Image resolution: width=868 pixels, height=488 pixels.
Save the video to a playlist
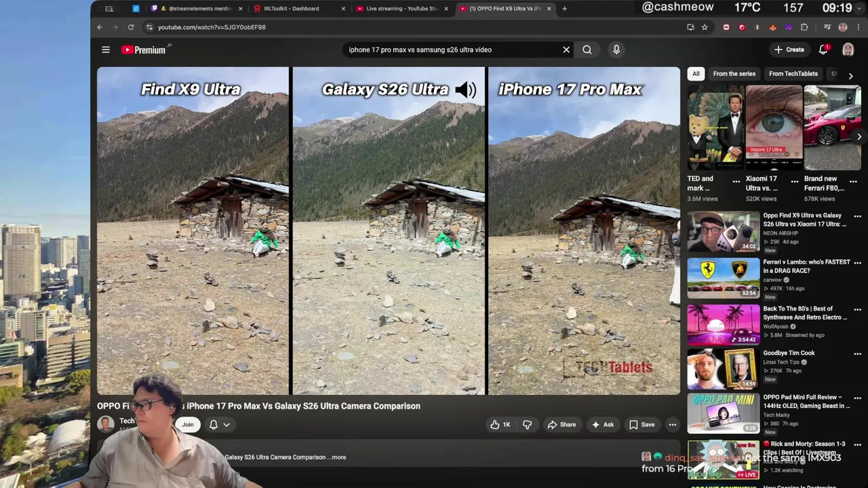[642, 425]
